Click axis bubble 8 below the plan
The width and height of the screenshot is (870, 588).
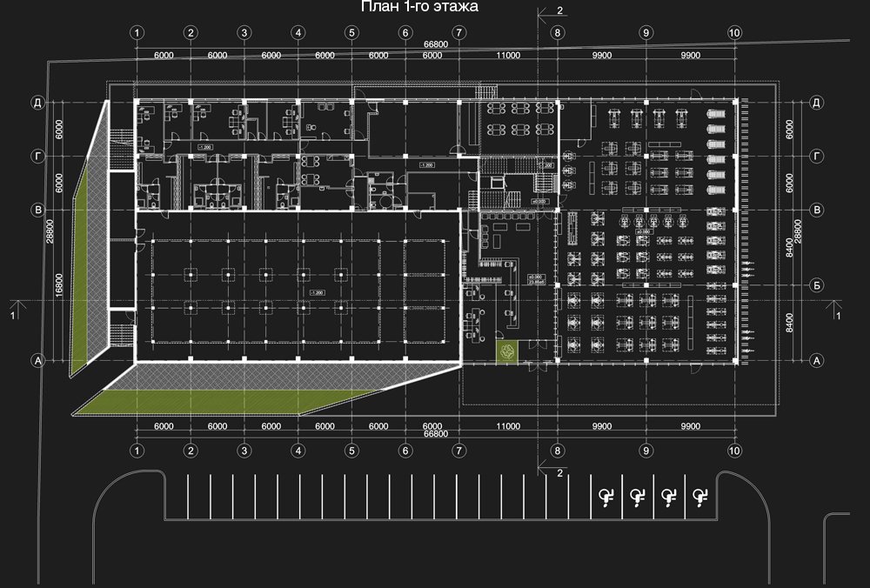[558, 451]
